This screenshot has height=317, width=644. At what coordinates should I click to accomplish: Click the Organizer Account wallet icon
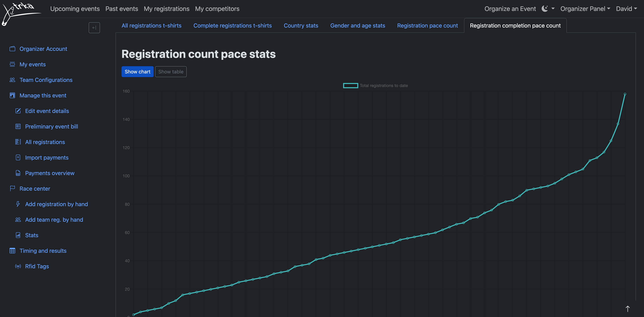(x=12, y=49)
